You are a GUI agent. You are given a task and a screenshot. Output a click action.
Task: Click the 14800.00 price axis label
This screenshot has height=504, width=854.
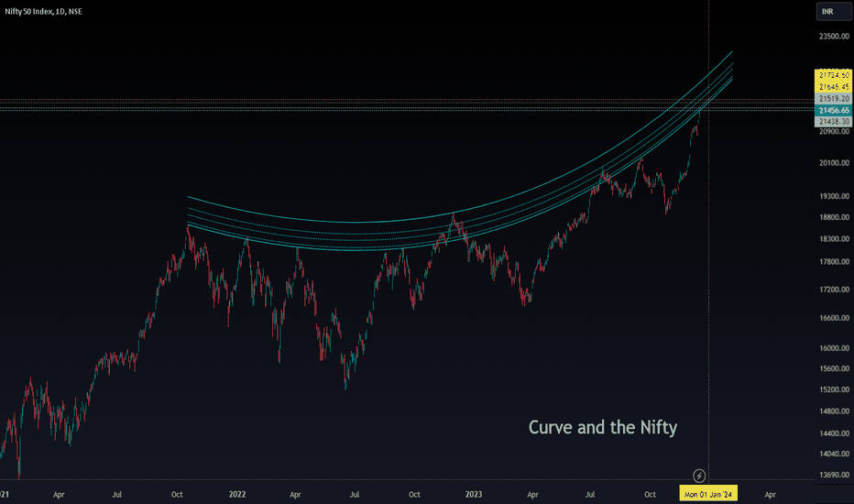834,411
